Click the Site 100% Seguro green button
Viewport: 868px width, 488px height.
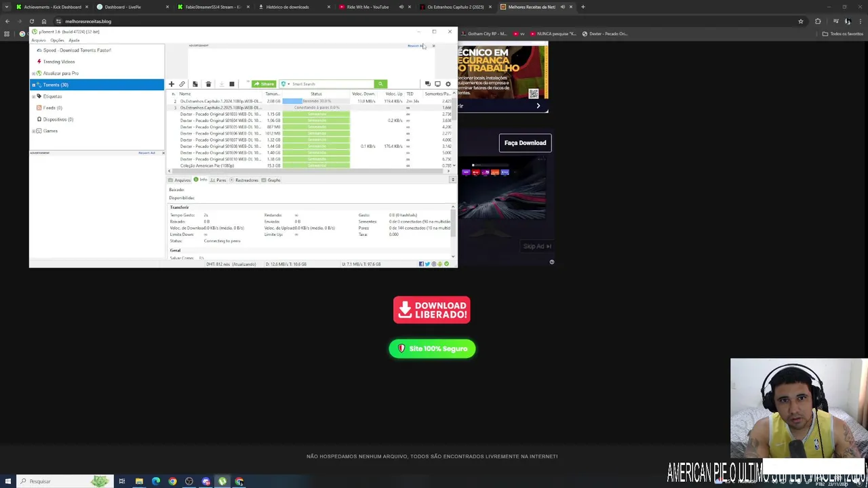pyautogui.click(x=432, y=348)
